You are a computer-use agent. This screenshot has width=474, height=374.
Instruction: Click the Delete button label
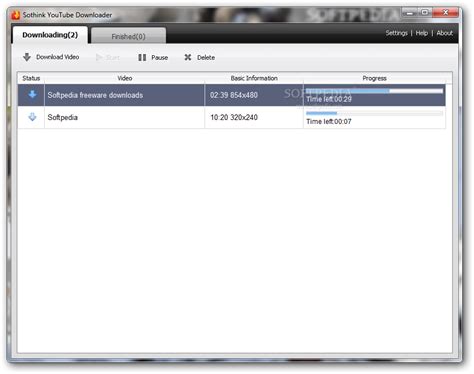point(206,58)
